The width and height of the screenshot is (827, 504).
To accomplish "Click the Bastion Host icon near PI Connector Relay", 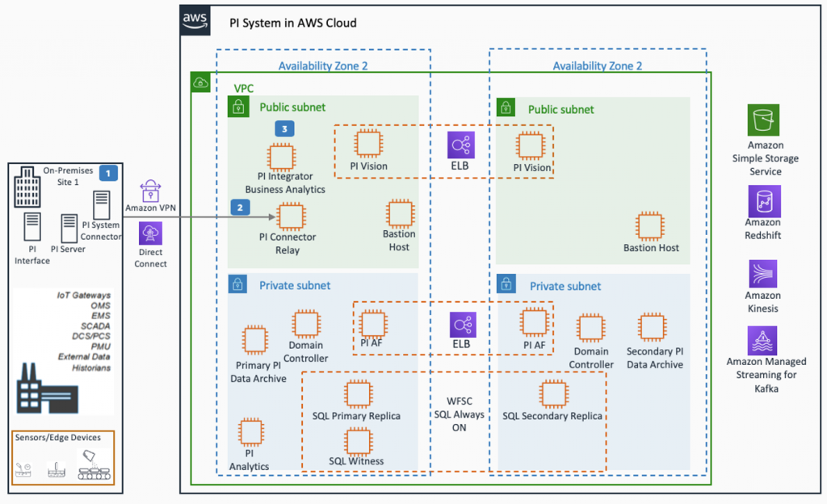I will click(400, 213).
